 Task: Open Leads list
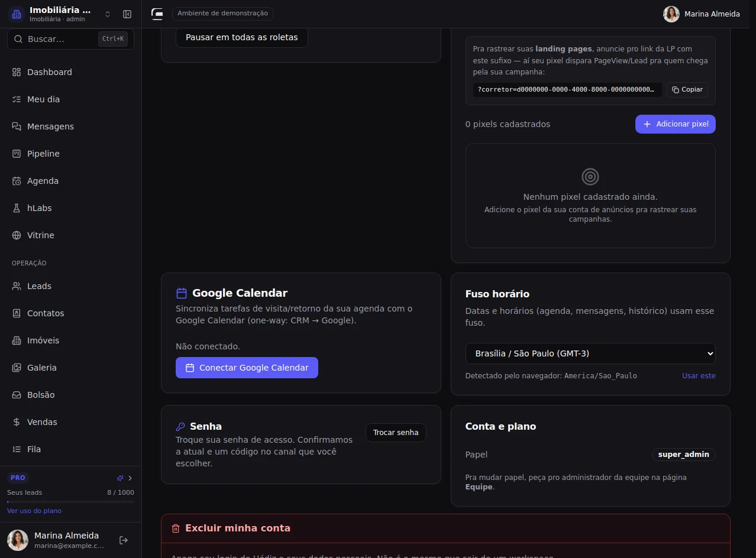[x=70, y=286]
